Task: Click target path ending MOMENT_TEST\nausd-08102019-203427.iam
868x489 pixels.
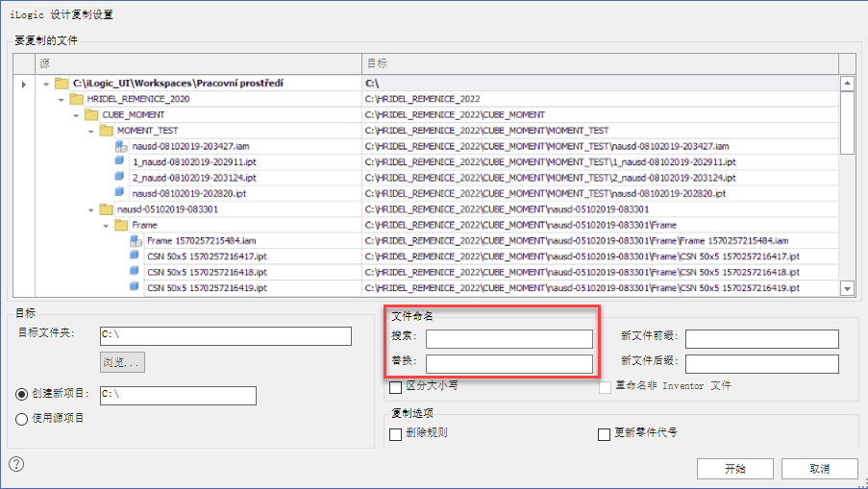Action: pos(547,147)
